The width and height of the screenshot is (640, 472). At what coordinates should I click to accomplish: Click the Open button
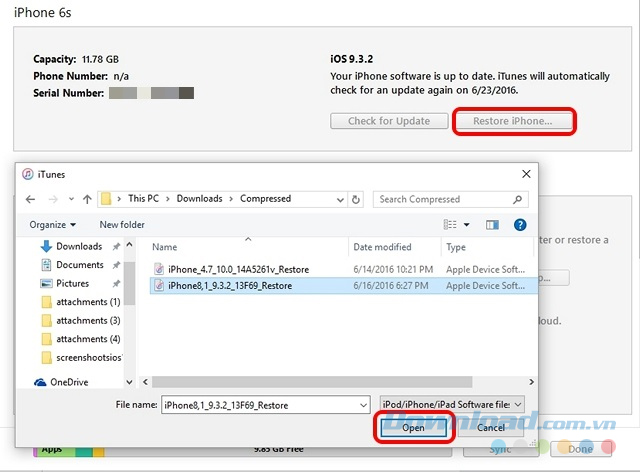pyautogui.click(x=414, y=428)
